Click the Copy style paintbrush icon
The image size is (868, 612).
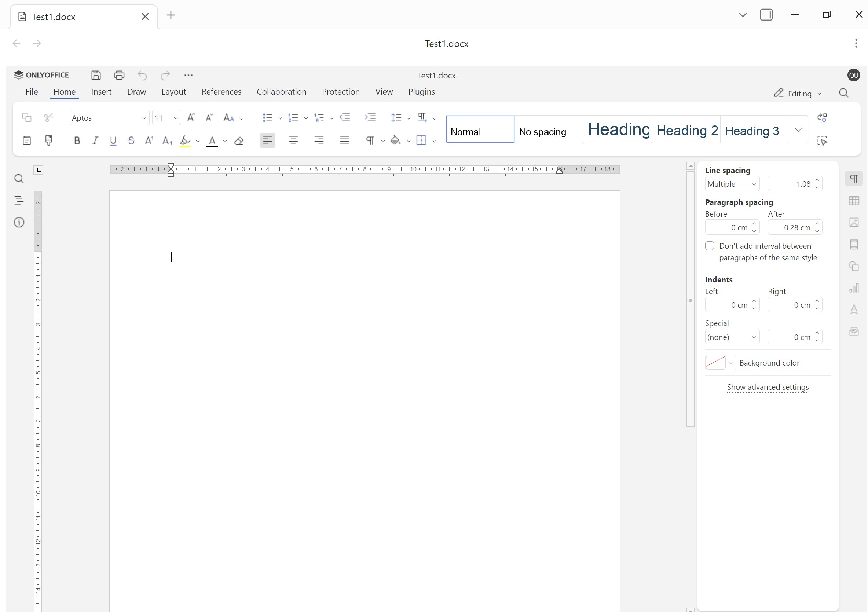pyautogui.click(x=49, y=140)
